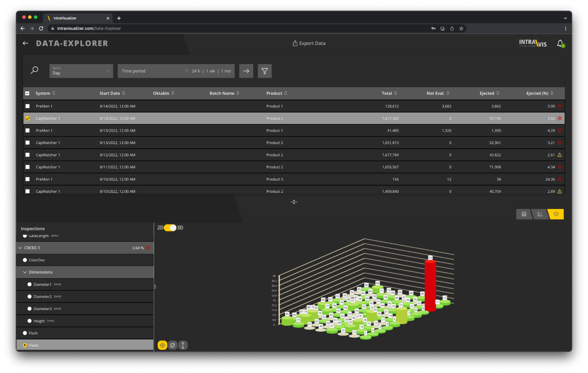Select the ColorDev inspection radio button
Screen dimensions: 588x373
click(x=25, y=260)
